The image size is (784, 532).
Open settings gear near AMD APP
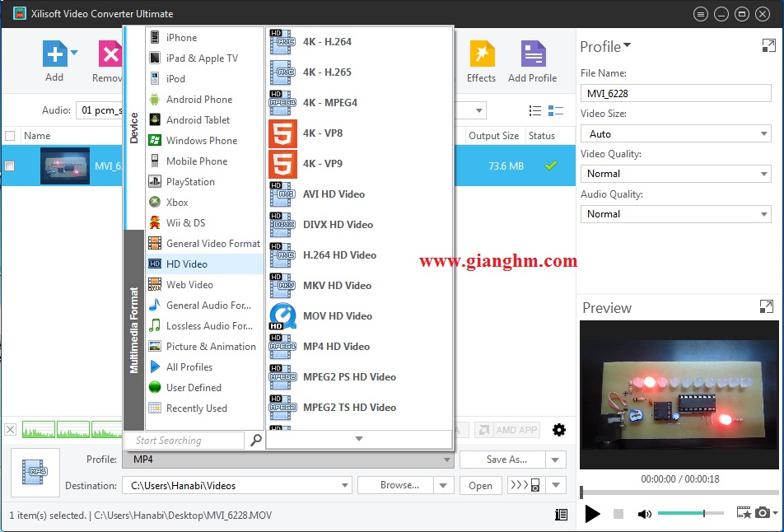tap(559, 430)
